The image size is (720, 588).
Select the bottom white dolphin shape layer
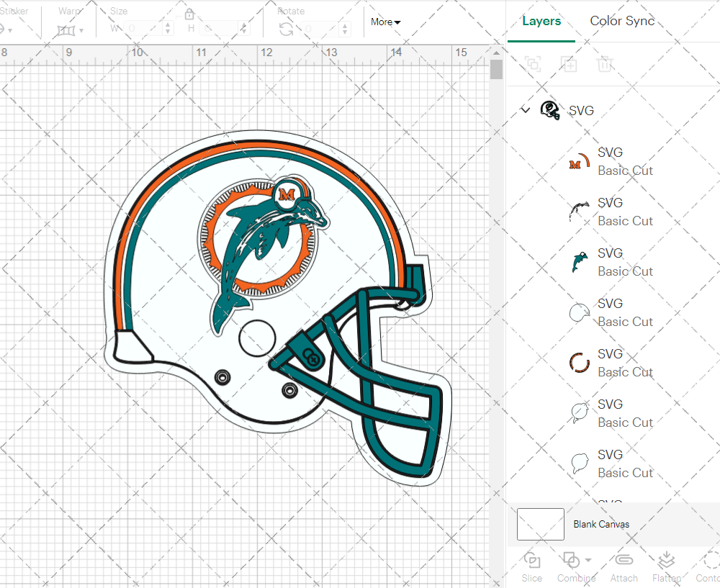[x=613, y=463]
